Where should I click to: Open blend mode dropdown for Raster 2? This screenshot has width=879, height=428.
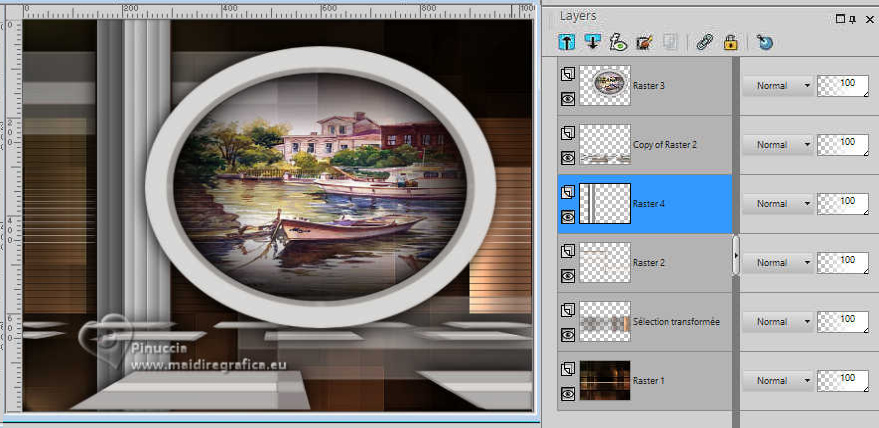pyautogui.click(x=778, y=263)
